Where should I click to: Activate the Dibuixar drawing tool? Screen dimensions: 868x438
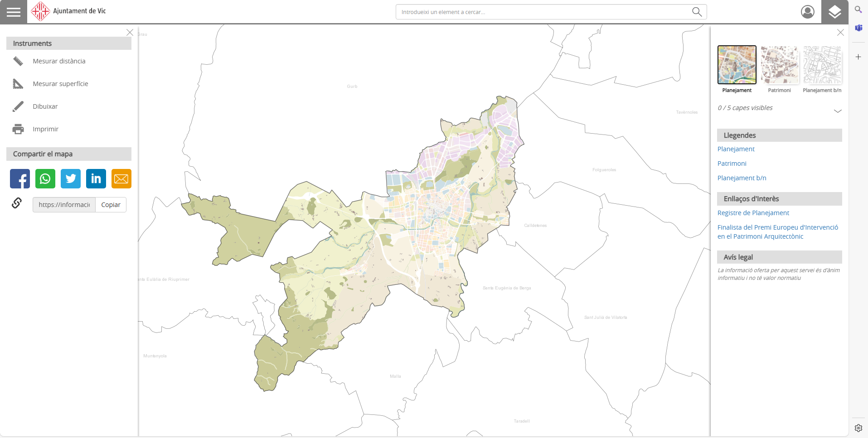point(45,106)
